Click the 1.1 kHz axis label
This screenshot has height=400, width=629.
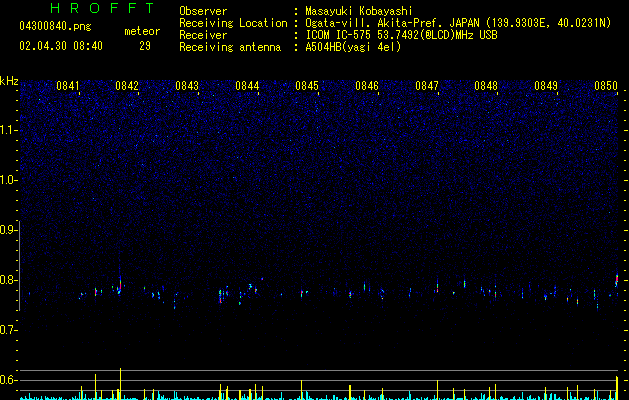[x=8, y=130]
